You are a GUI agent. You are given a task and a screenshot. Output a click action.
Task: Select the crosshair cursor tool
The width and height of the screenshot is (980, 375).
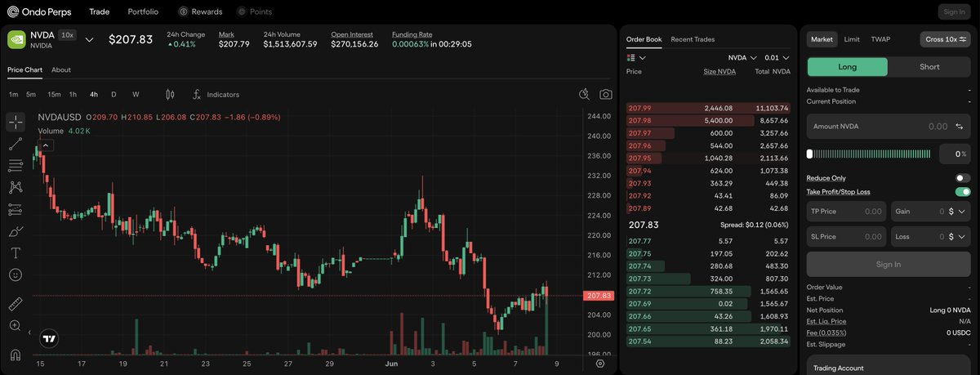click(16, 123)
